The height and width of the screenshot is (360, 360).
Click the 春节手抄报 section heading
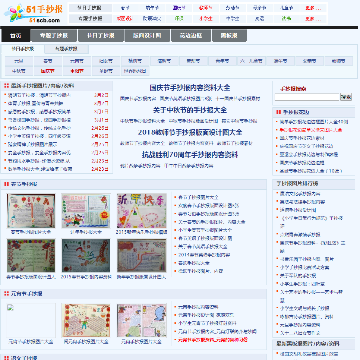(24, 184)
